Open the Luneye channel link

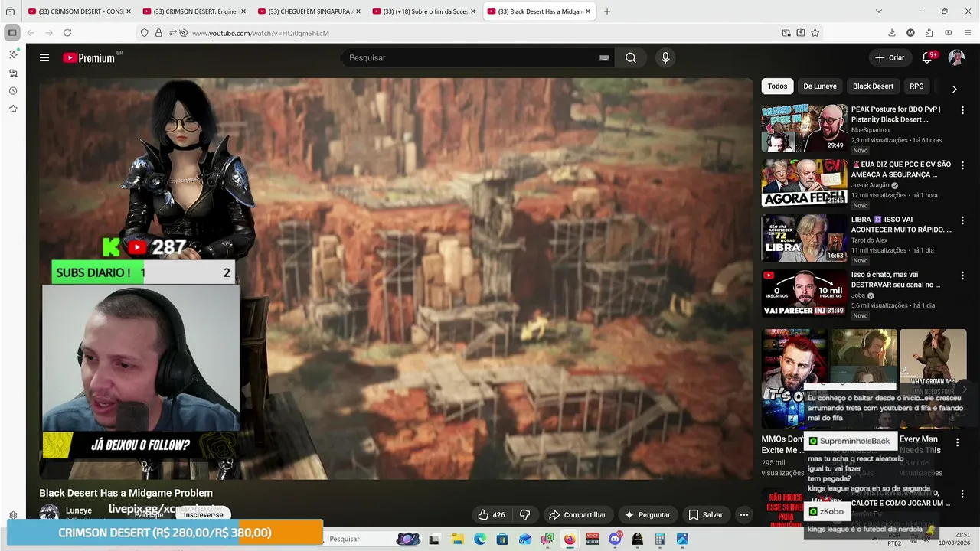click(79, 510)
